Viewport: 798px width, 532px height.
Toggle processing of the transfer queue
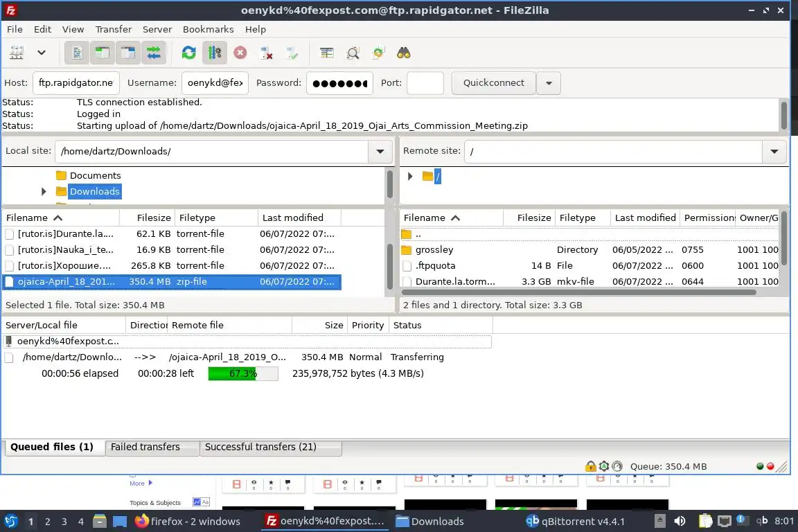point(214,53)
